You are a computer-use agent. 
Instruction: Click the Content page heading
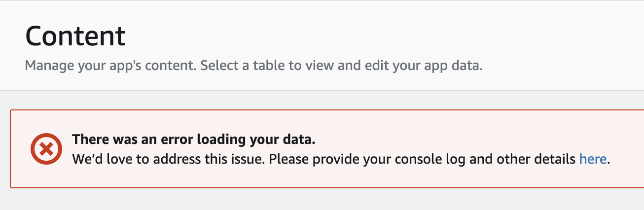tap(75, 36)
